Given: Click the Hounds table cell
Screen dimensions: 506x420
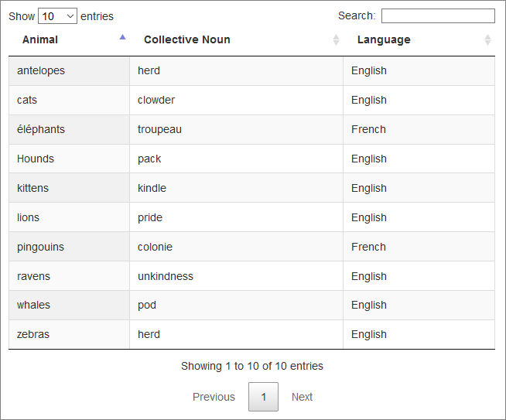Looking at the screenshot, I should click(36, 159).
